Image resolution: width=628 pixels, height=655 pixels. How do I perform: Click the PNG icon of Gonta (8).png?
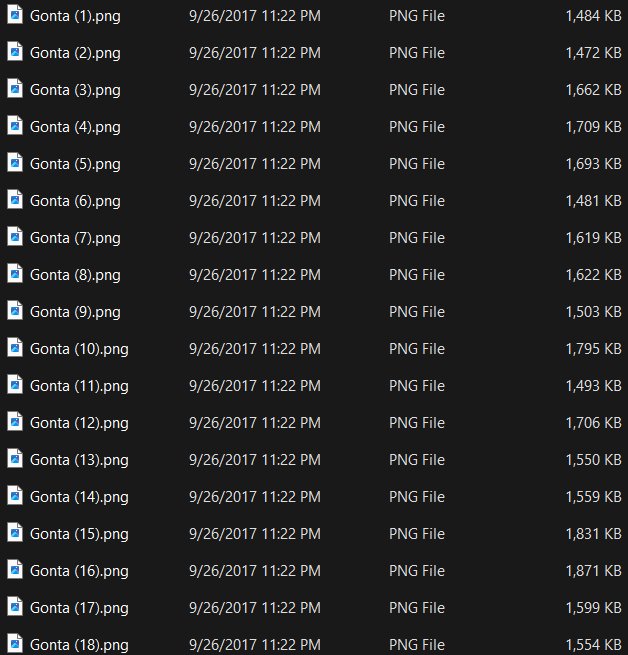(15, 274)
